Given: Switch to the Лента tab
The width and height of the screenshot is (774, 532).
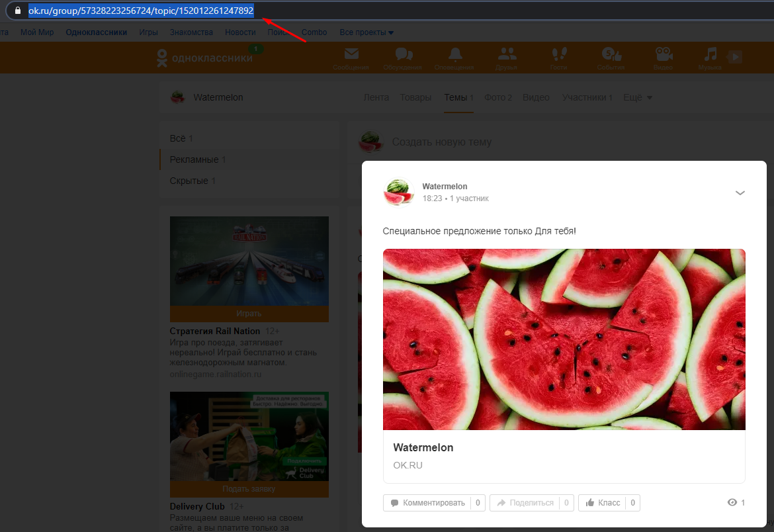Looking at the screenshot, I should 376,97.
